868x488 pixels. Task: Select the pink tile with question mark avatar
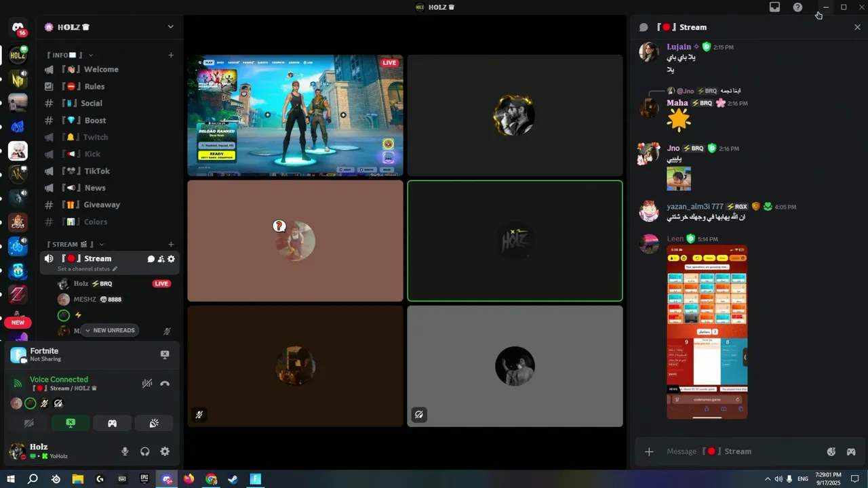[x=295, y=241]
